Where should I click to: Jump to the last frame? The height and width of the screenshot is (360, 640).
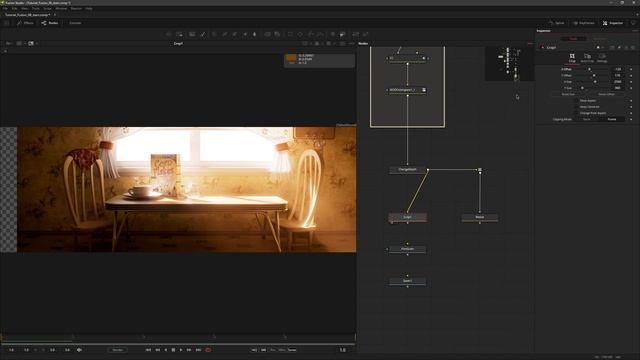(198, 350)
